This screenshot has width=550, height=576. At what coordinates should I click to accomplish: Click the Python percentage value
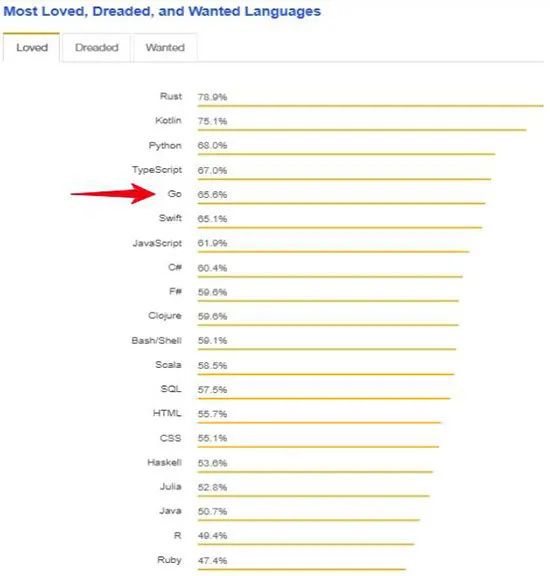coord(212,145)
